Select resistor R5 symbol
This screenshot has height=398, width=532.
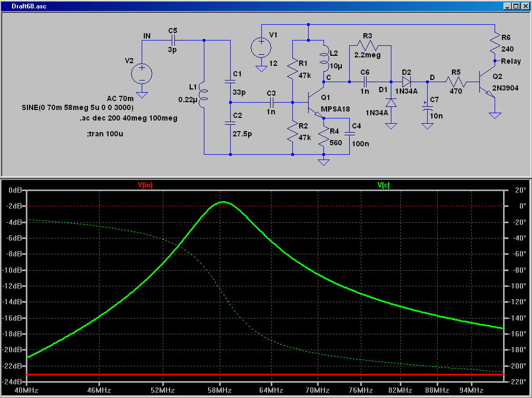coord(456,82)
